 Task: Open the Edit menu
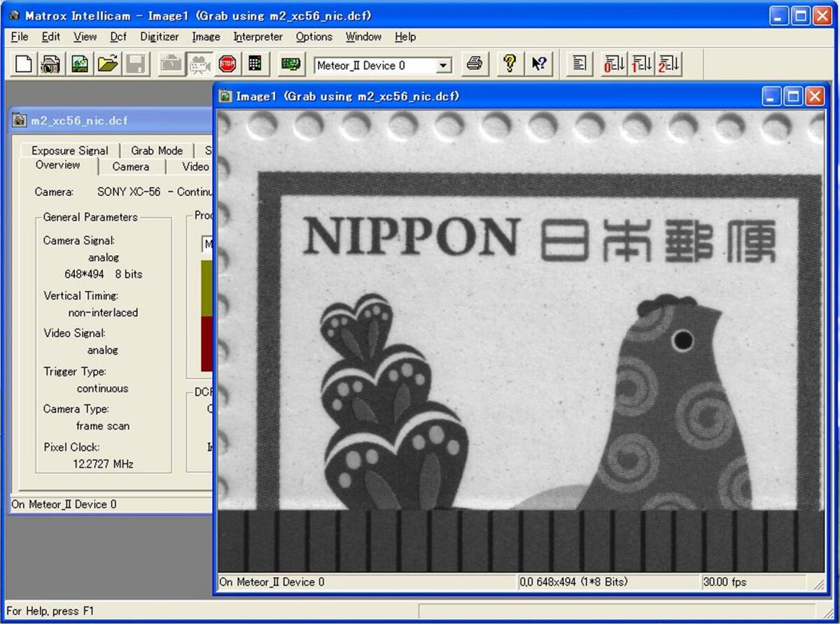(x=51, y=36)
